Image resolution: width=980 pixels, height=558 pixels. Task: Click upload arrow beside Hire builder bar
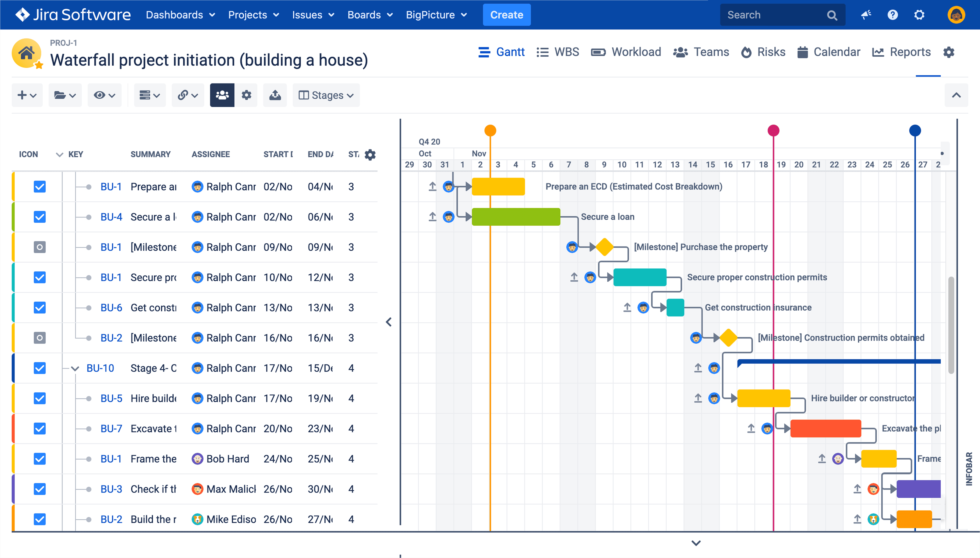(698, 398)
